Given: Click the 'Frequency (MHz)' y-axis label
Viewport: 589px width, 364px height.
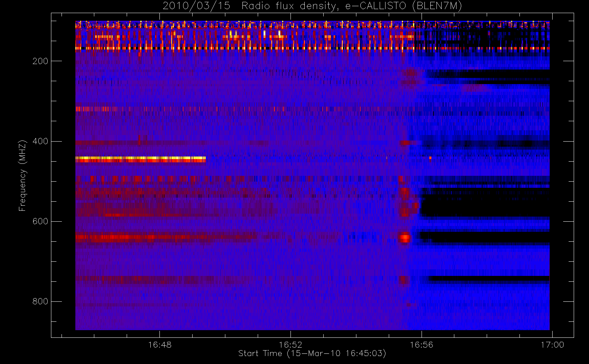Looking at the screenshot, I should pos(23,175).
